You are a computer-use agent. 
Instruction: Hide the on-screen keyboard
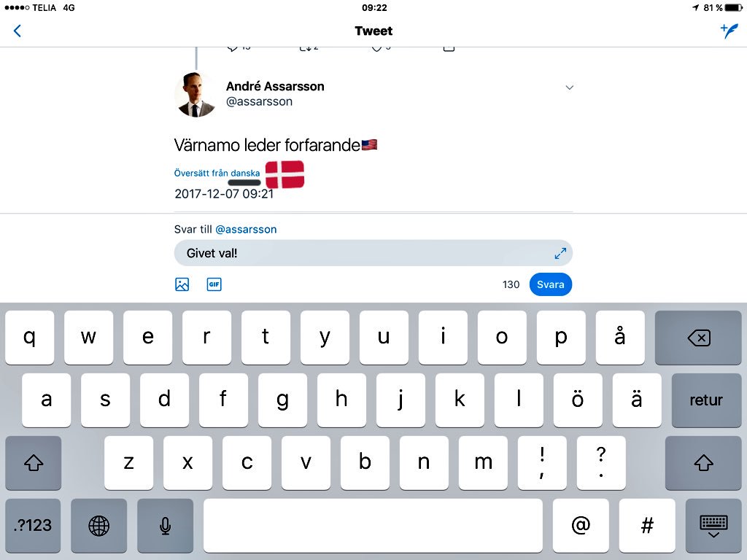[x=713, y=526]
